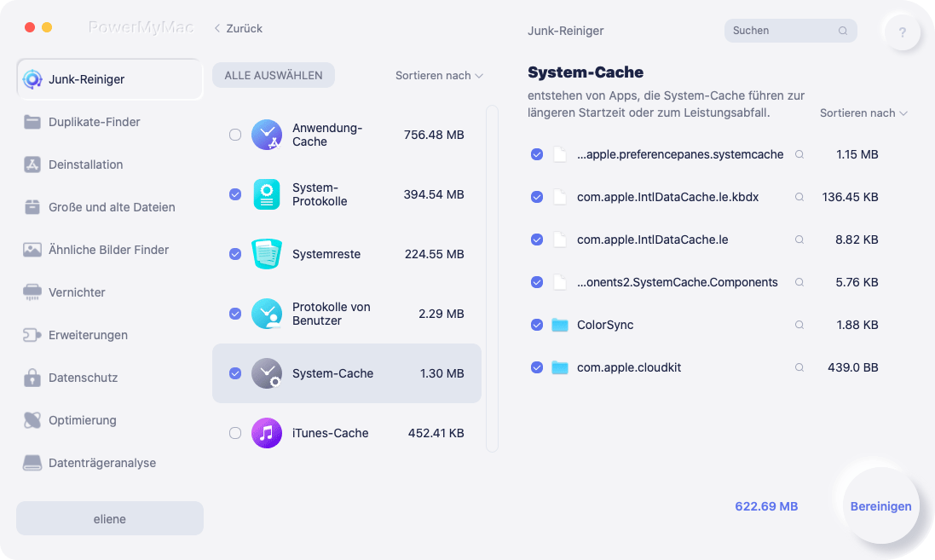This screenshot has height=560, width=935.
Task: Click the category list scrollbar track
Action: pos(492,279)
